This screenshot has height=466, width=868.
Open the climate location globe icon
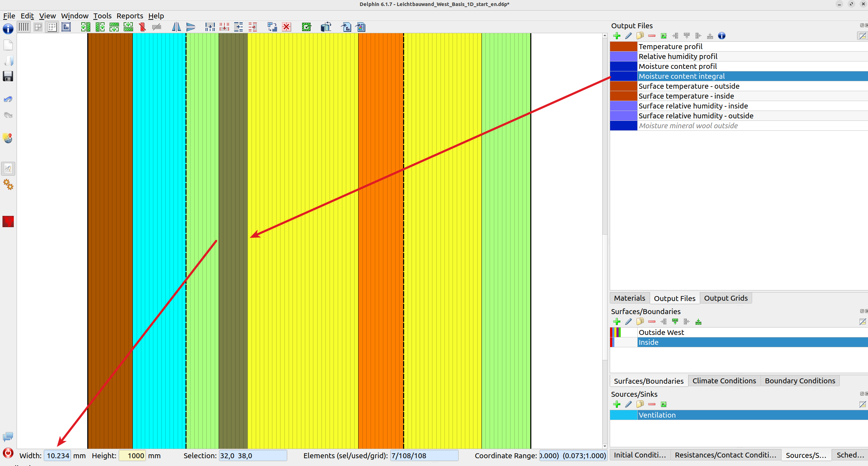tap(8, 138)
